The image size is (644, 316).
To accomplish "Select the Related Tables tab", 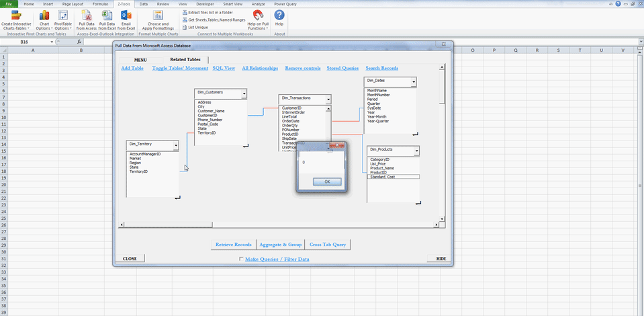I will coord(185,60).
